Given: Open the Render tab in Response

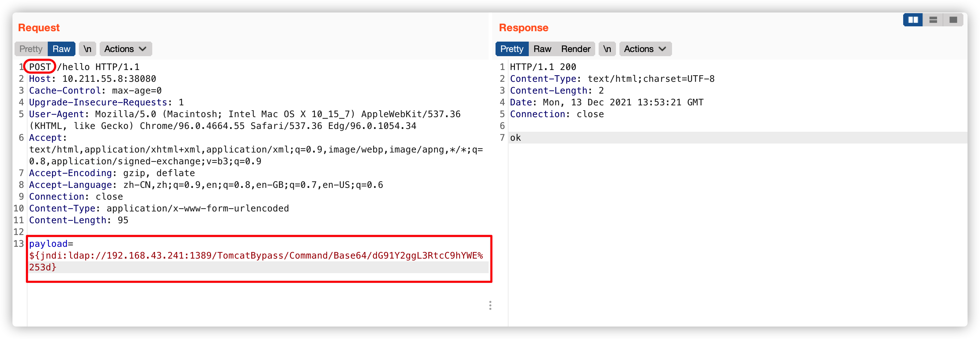Looking at the screenshot, I should [x=575, y=49].
